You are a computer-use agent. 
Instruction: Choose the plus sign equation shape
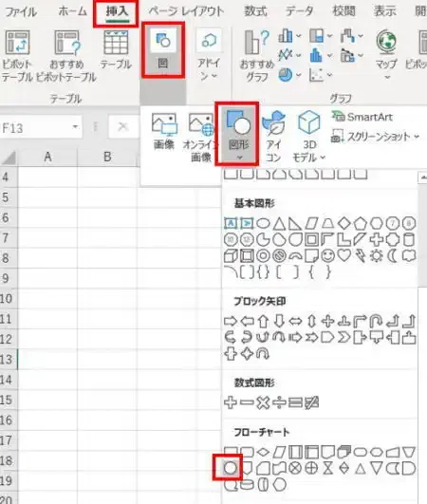(231, 402)
